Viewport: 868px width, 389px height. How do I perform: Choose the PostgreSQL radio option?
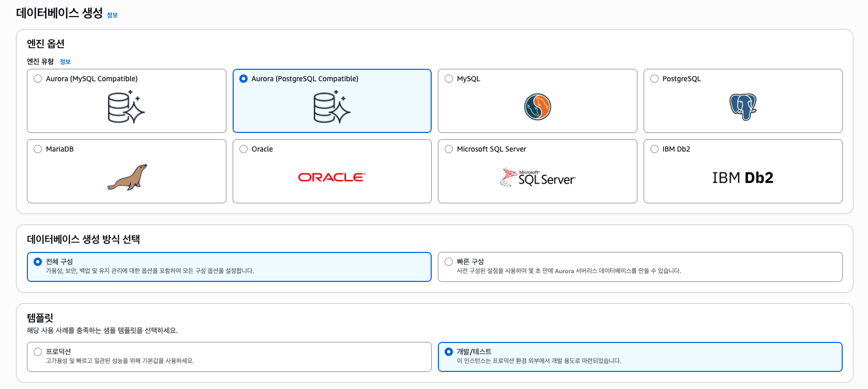[654, 79]
